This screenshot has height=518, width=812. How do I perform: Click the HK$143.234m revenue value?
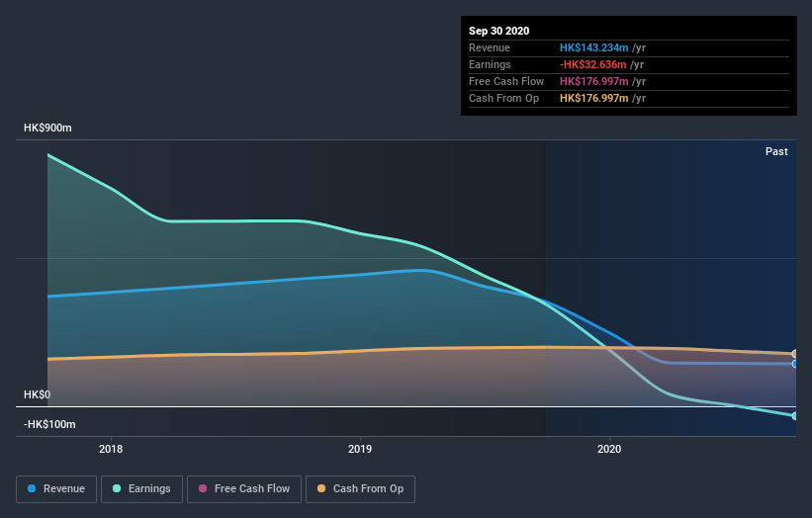pyautogui.click(x=594, y=47)
